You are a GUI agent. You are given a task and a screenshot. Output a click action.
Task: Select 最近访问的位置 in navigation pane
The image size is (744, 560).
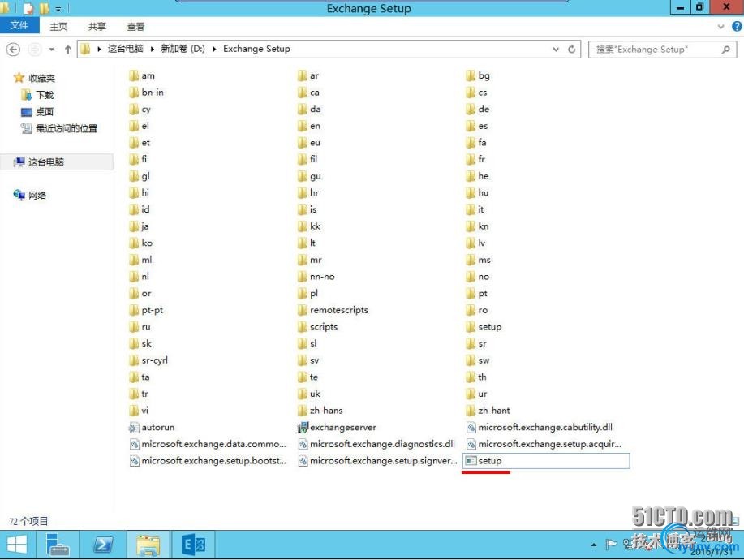59,128
